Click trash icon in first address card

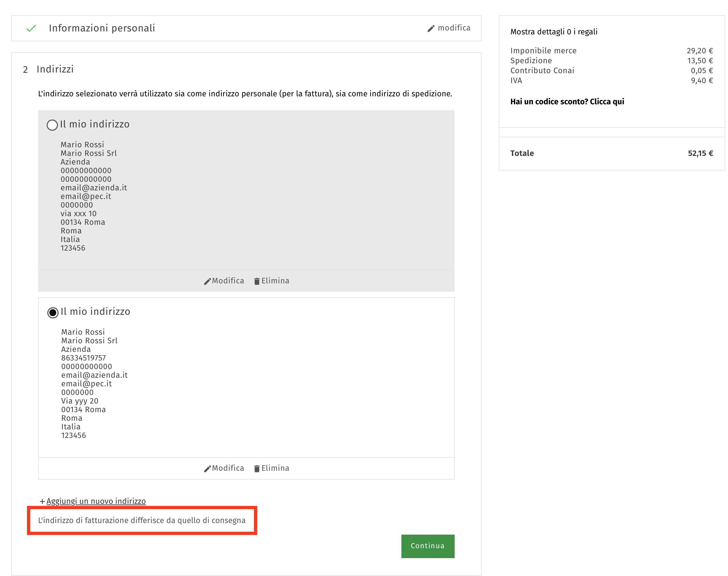point(257,281)
